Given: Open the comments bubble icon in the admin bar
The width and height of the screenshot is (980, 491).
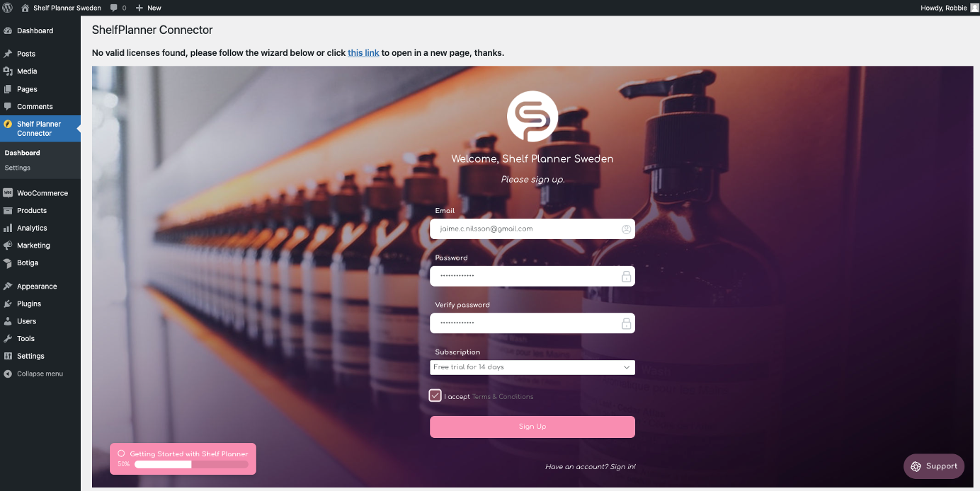Looking at the screenshot, I should 114,8.
